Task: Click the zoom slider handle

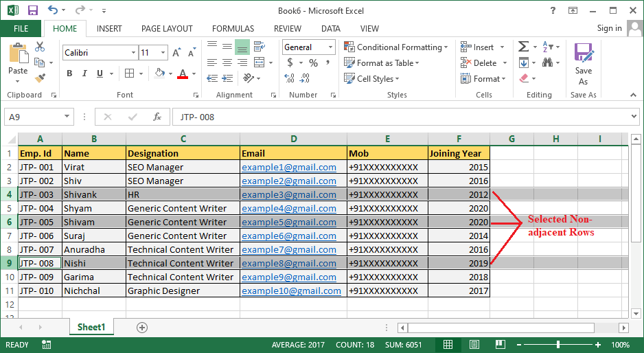Action: 557,344
